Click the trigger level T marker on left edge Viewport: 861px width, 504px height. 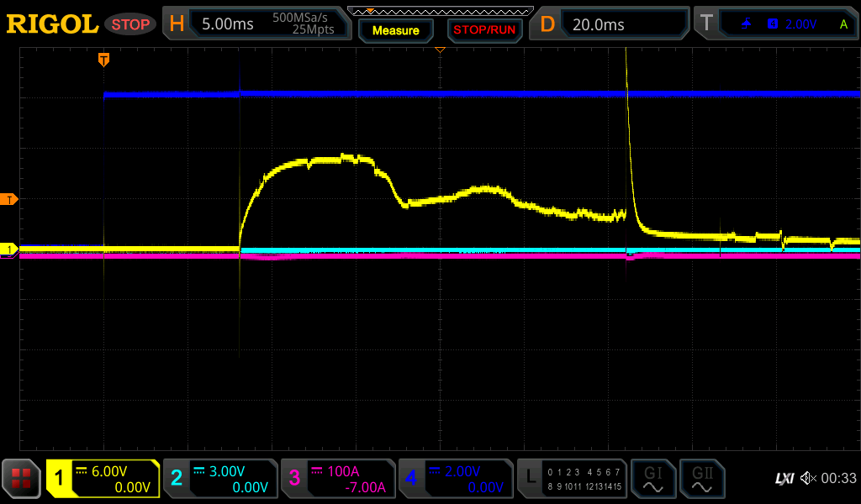click(x=9, y=199)
